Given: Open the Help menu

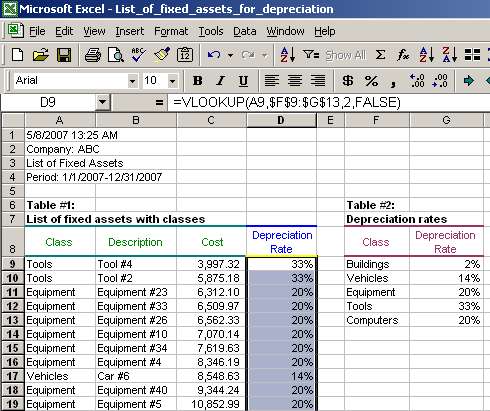Looking at the screenshot, I should pos(325,31).
